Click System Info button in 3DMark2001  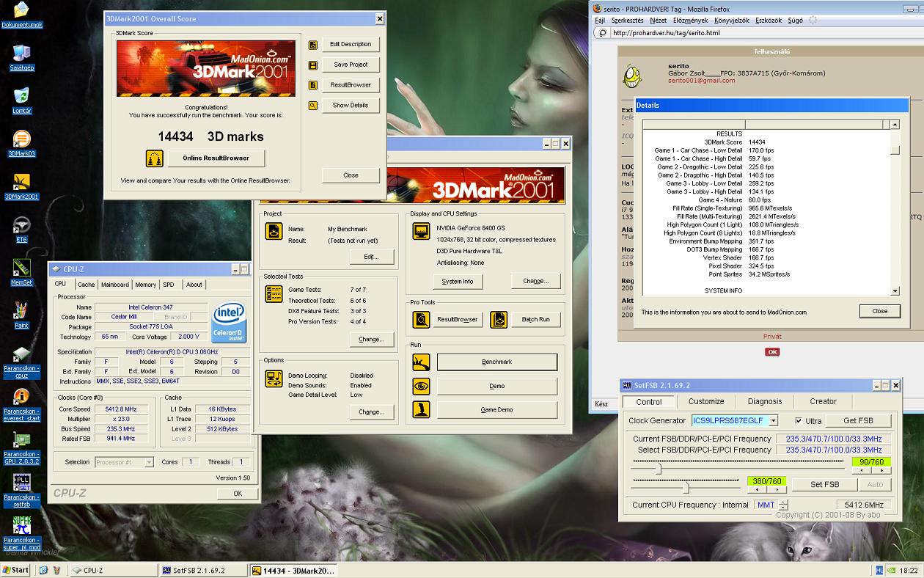457,281
